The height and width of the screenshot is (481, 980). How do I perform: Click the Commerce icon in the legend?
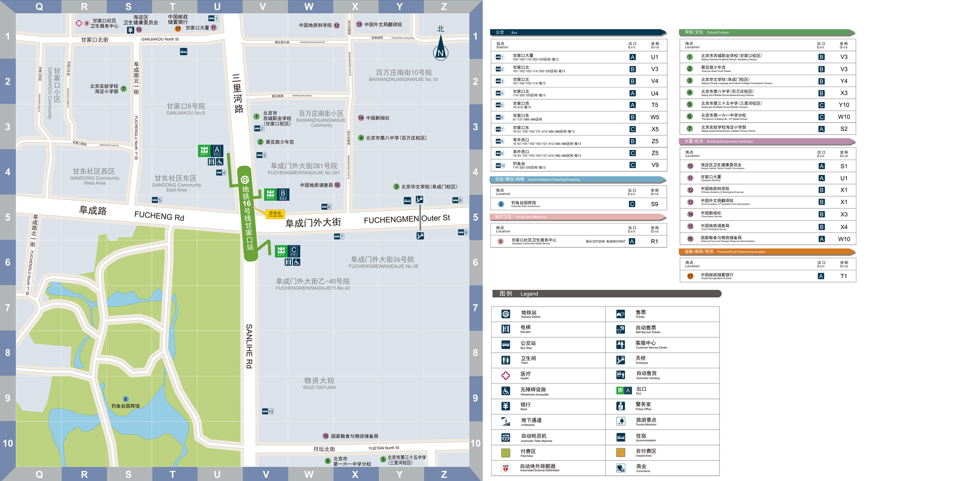(x=621, y=468)
